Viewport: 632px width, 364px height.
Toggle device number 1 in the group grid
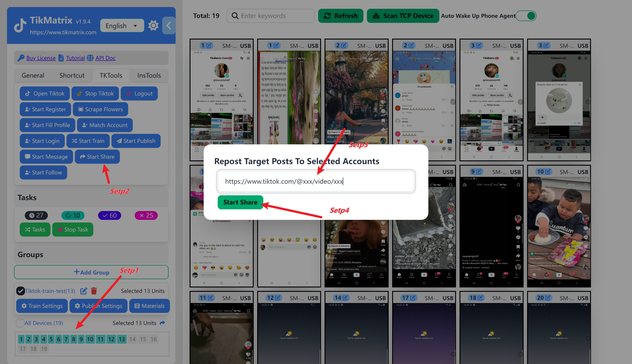(x=21, y=339)
